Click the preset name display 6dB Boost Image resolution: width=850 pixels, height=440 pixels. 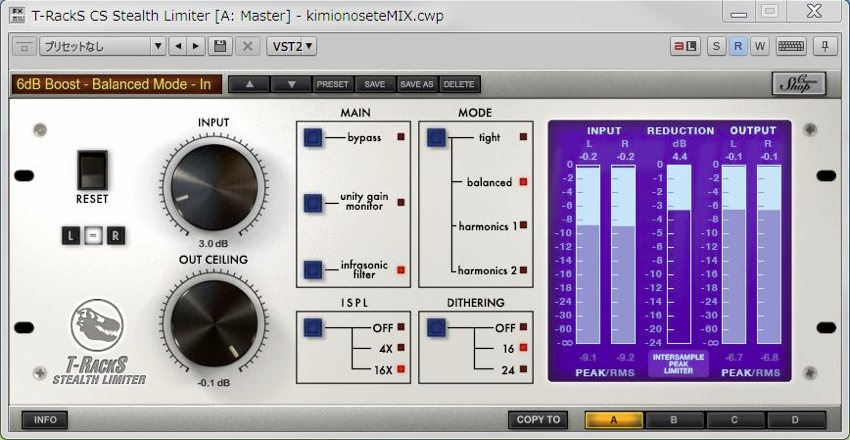pos(116,84)
